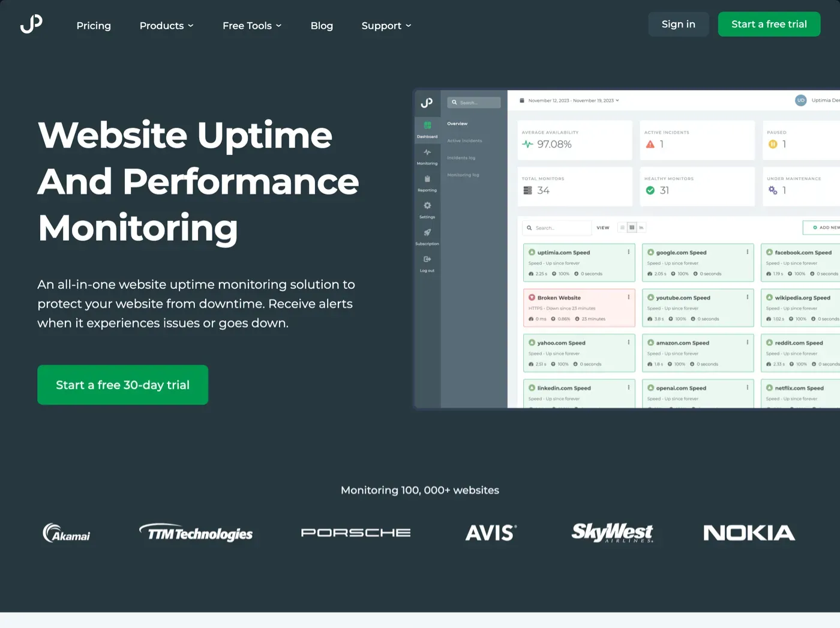Open the Free Tools dropdown
The width and height of the screenshot is (840, 628).
tap(251, 25)
